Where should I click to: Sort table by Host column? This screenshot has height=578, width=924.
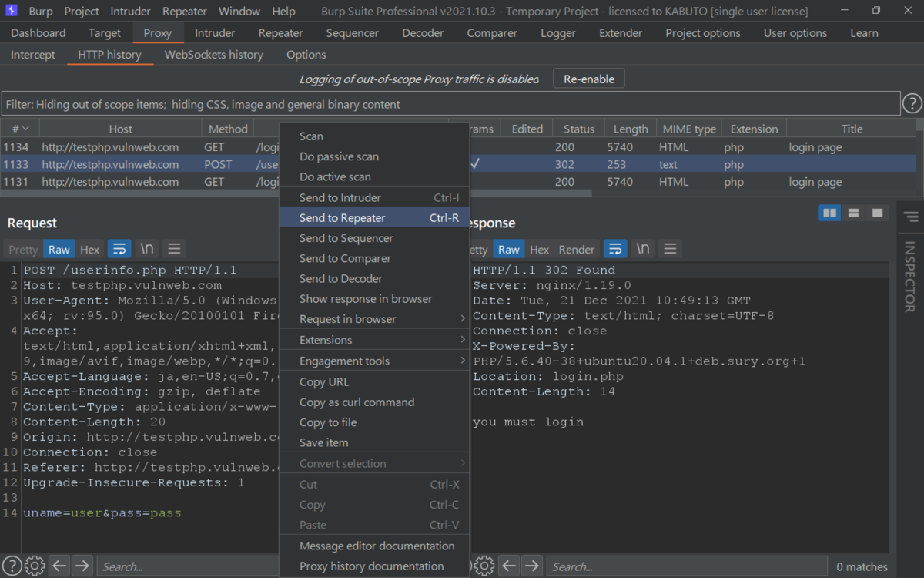(x=120, y=129)
